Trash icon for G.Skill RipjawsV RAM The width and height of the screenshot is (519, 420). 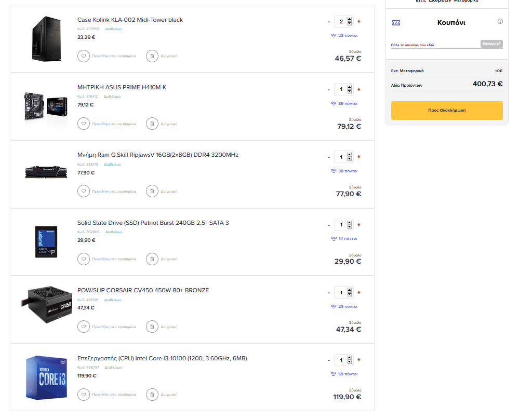click(x=152, y=191)
